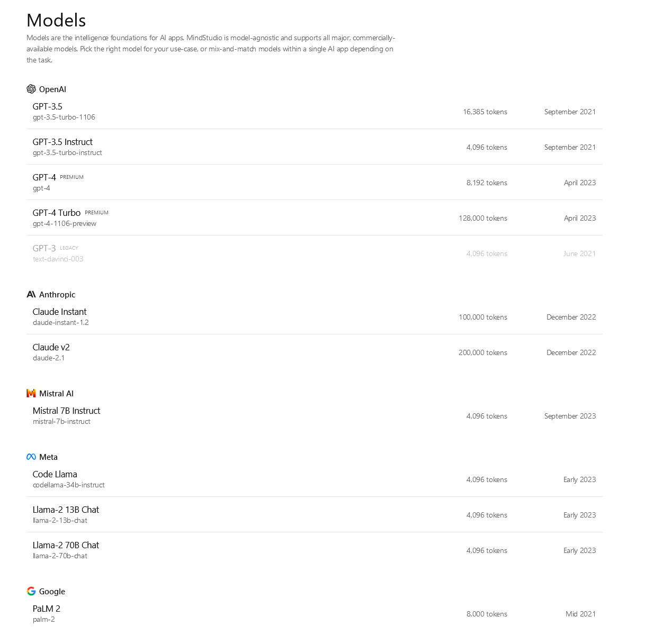Open the Claude Instant model

315,317
